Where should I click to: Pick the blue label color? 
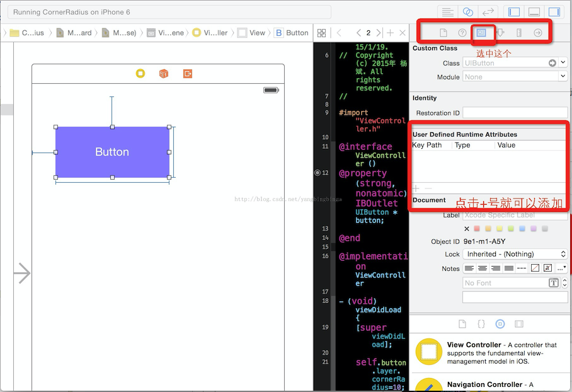(x=522, y=229)
